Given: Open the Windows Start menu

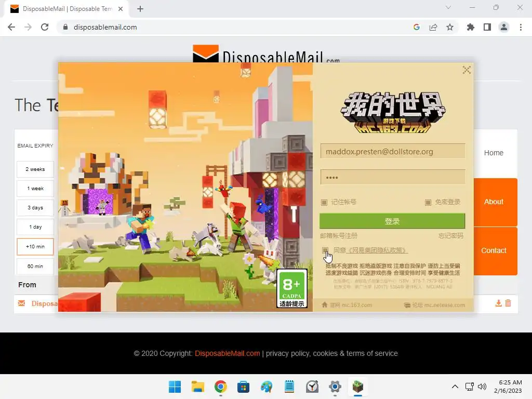Looking at the screenshot, I should [175, 387].
